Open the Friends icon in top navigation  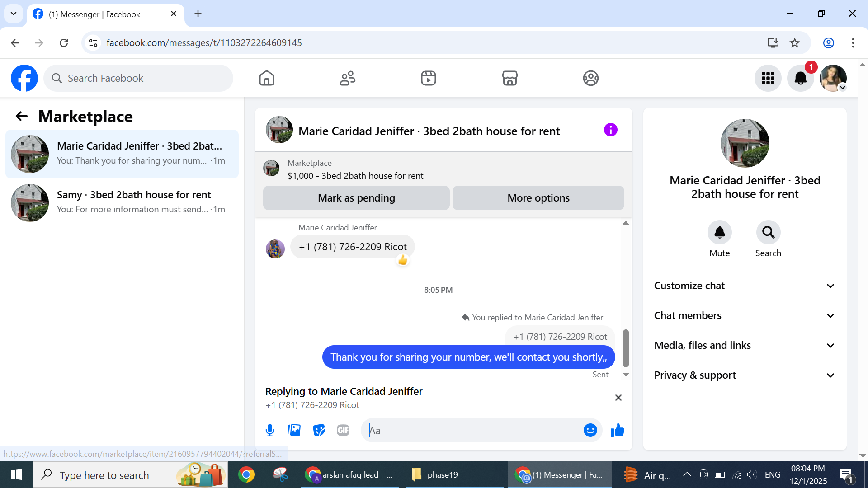[x=348, y=78]
